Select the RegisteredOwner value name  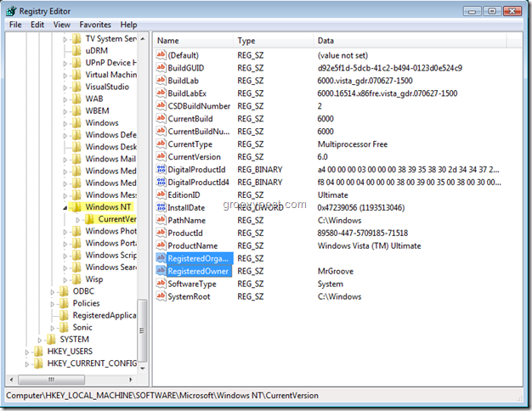[199, 271]
